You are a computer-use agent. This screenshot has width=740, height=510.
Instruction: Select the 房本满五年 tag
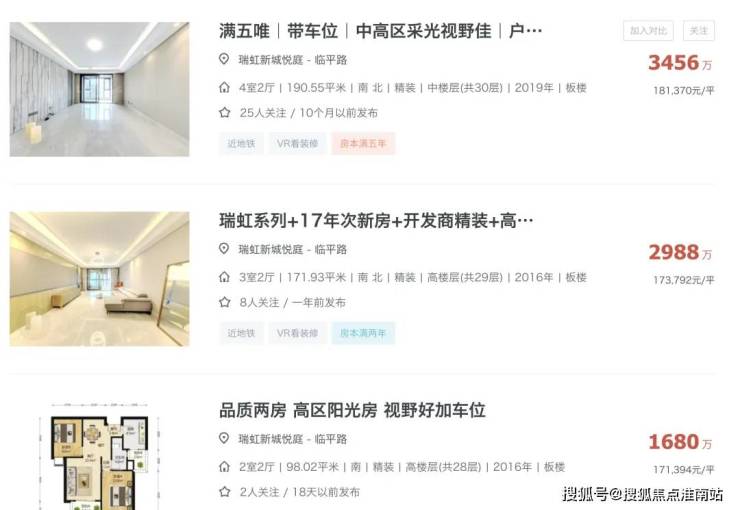point(363,143)
